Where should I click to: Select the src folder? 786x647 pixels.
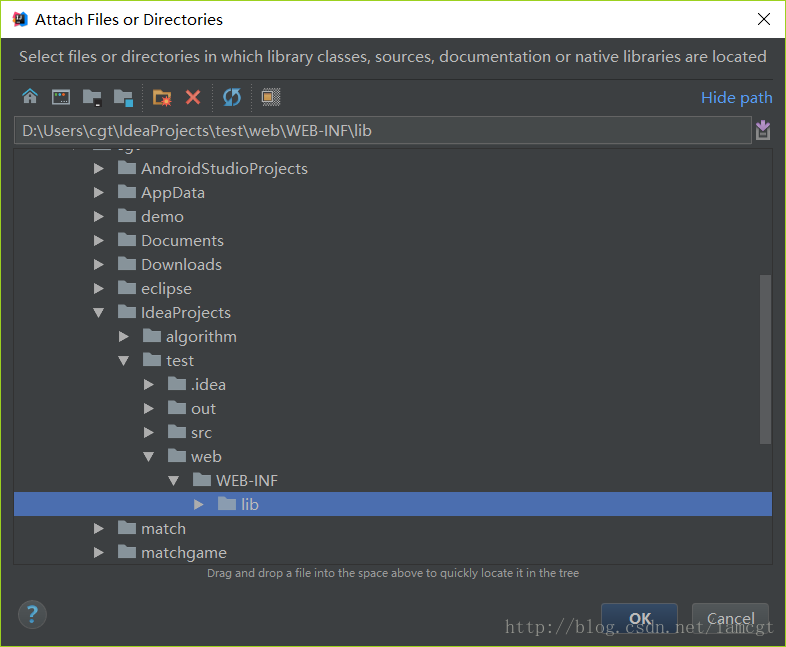click(x=189, y=433)
